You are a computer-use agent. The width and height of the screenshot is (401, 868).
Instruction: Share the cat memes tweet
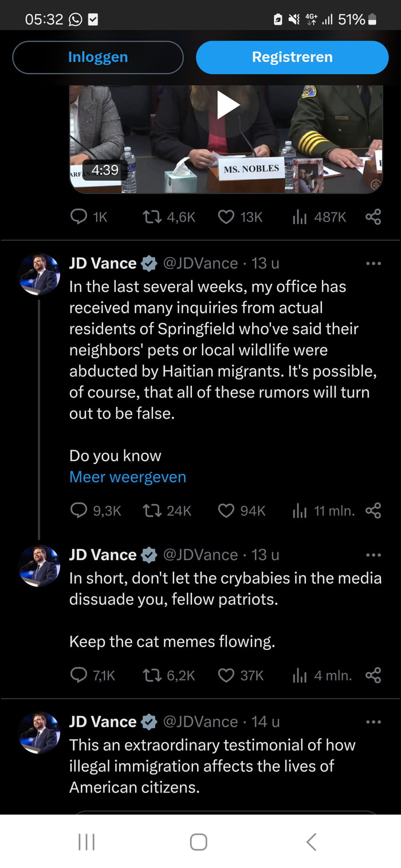(373, 676)
